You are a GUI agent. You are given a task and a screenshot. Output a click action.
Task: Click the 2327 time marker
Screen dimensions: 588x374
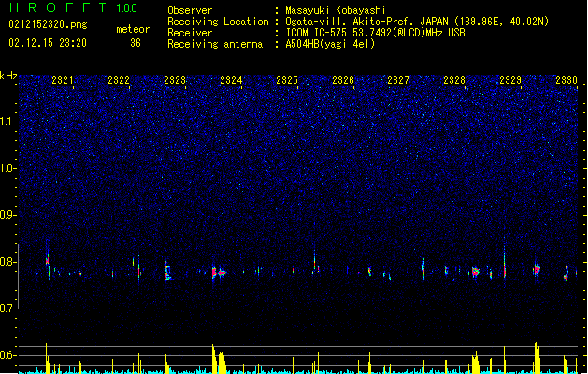pos(398,80)
